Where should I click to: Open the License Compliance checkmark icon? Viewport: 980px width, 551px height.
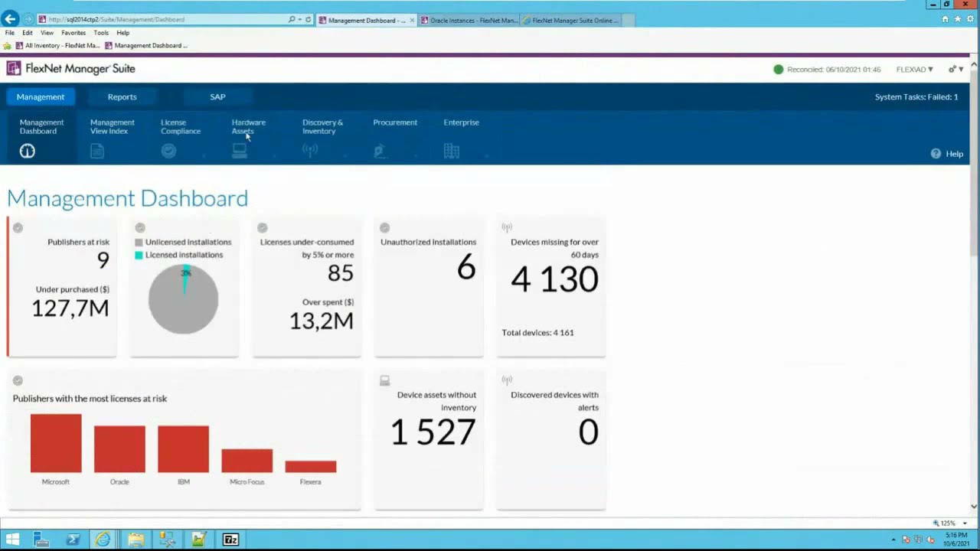pyautogui.click(x=168, y=152)
